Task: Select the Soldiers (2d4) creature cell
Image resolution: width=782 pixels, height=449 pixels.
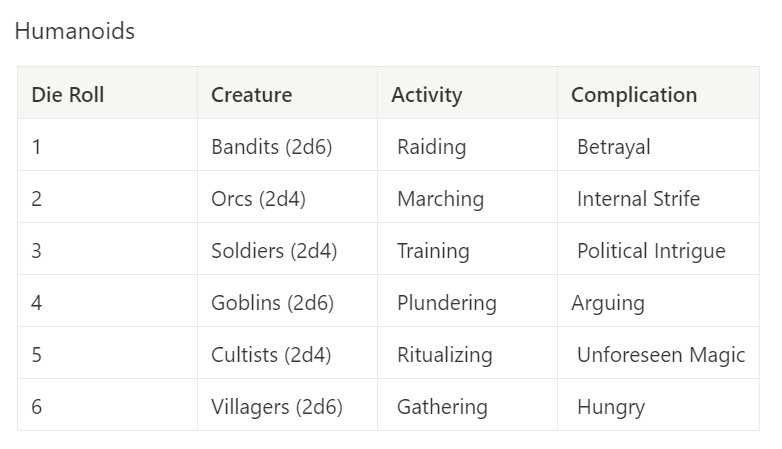Action: [x=274, y=251]
